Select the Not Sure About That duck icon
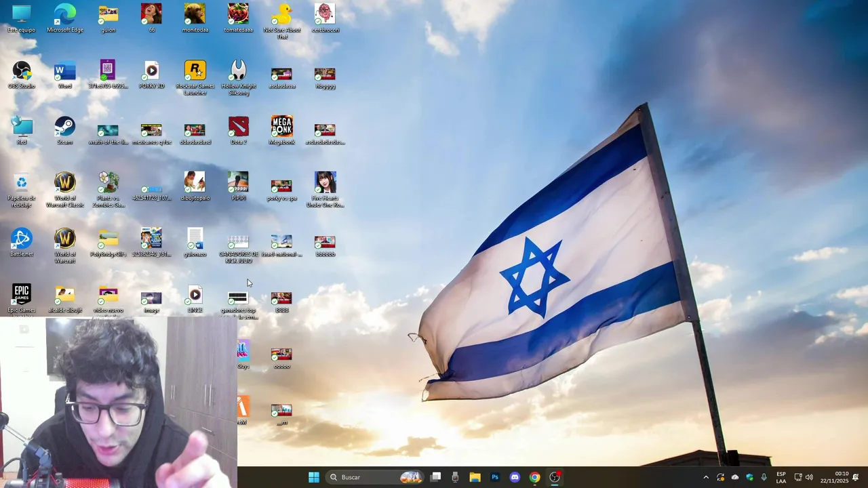868x488 pixels. pos(281,22)
